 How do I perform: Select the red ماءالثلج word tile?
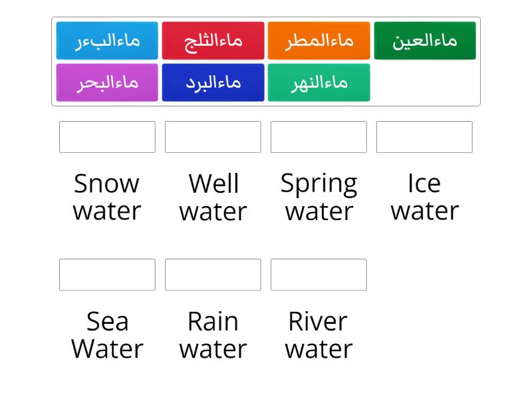click(213, 41)
